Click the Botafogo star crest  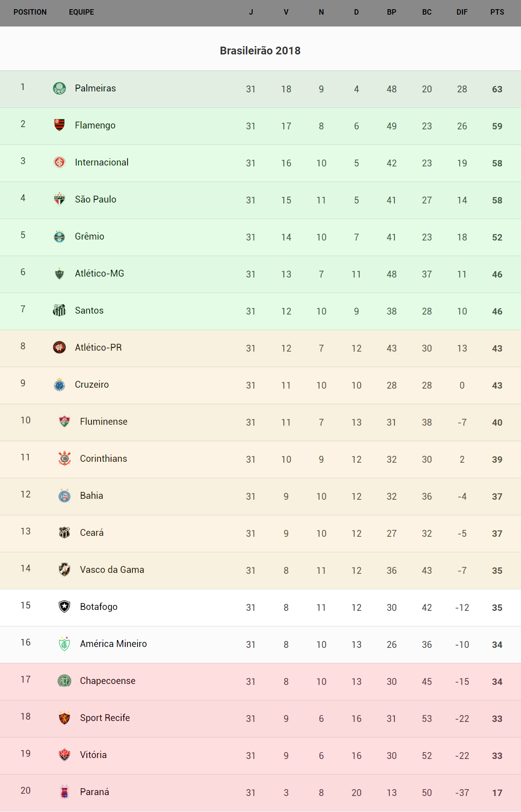point(64,607)
